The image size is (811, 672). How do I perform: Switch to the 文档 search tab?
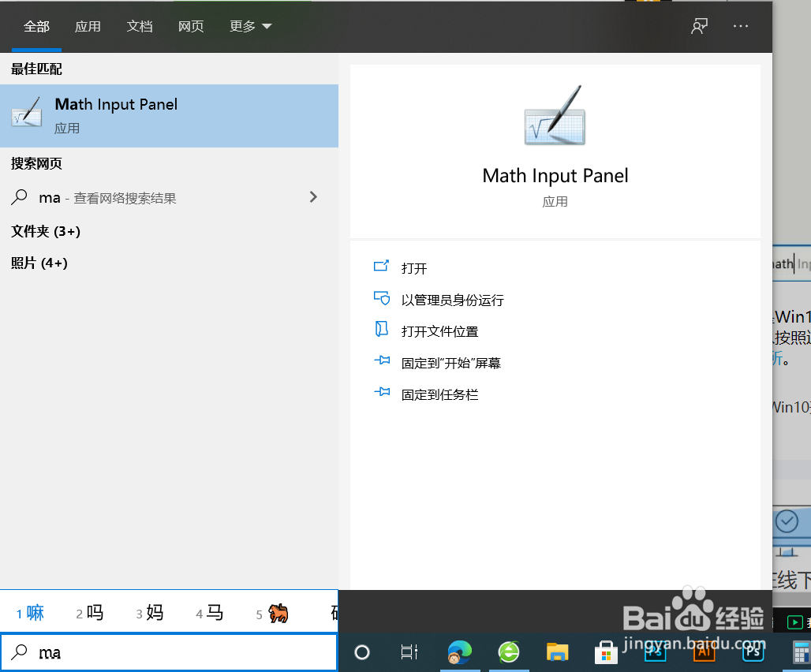tap(140, 26)
